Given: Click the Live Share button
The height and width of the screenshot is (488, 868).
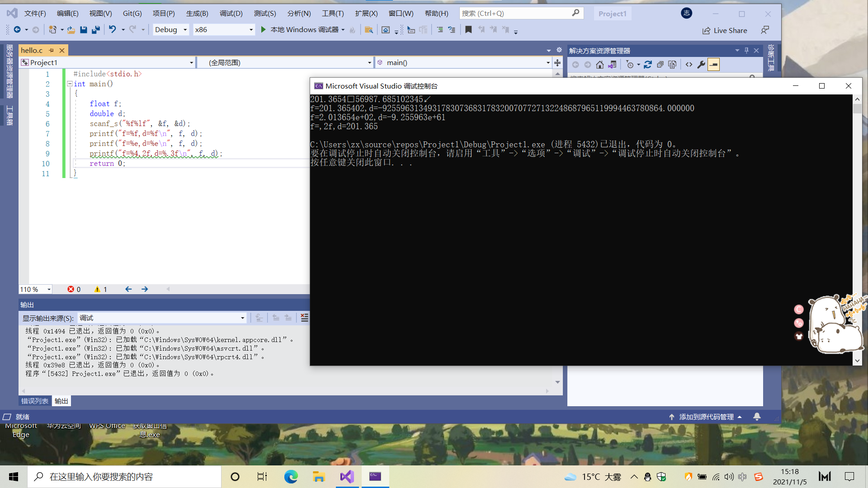Looking at the screenshot, I should coord(725,30).
